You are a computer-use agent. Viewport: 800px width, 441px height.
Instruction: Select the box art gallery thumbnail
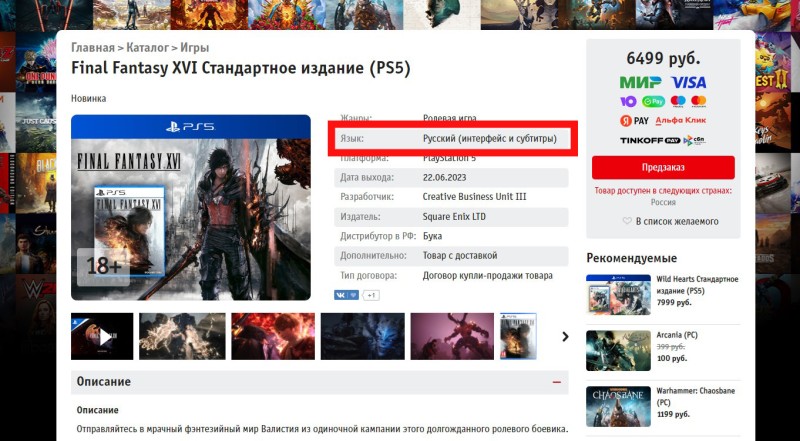(x=518, y=336)
